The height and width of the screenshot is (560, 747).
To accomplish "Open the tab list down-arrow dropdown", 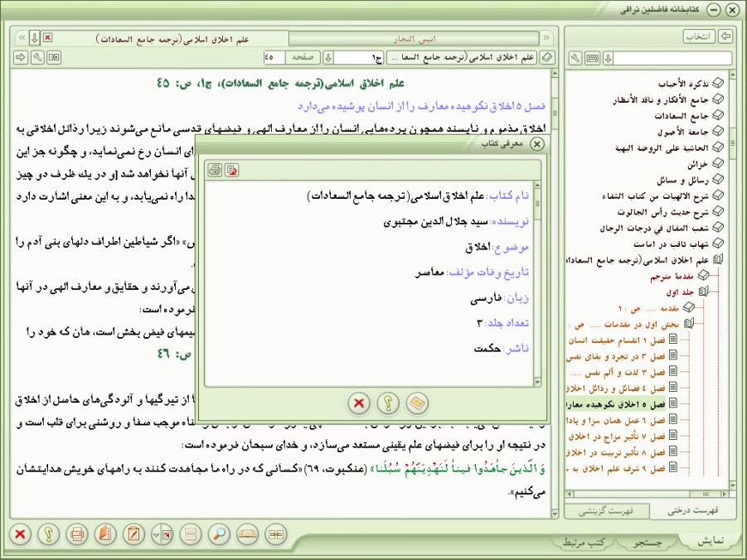I will pos(34,37).
